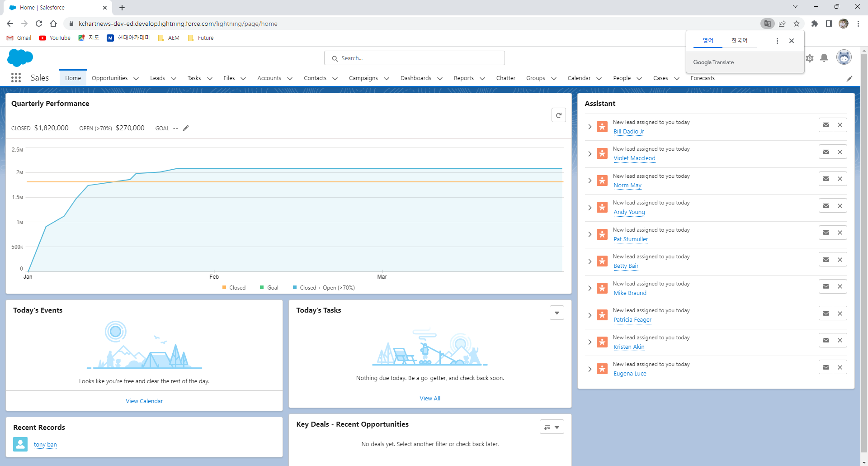
Task: Open Today's Tasks filter dropdown
Action: [557, 313]
